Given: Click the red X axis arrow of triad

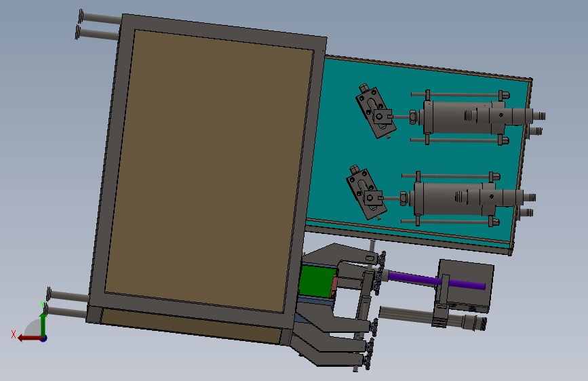Looking at the screenshot, I should [x=29, y=338].
